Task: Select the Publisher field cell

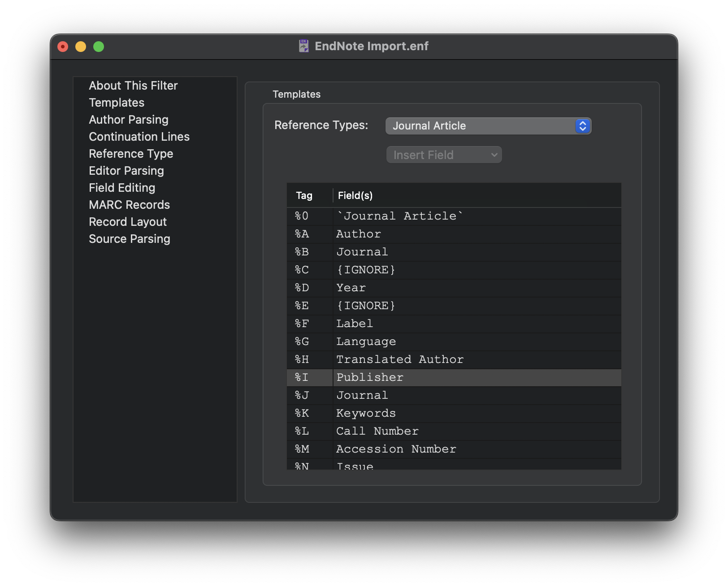Action: 477,377
